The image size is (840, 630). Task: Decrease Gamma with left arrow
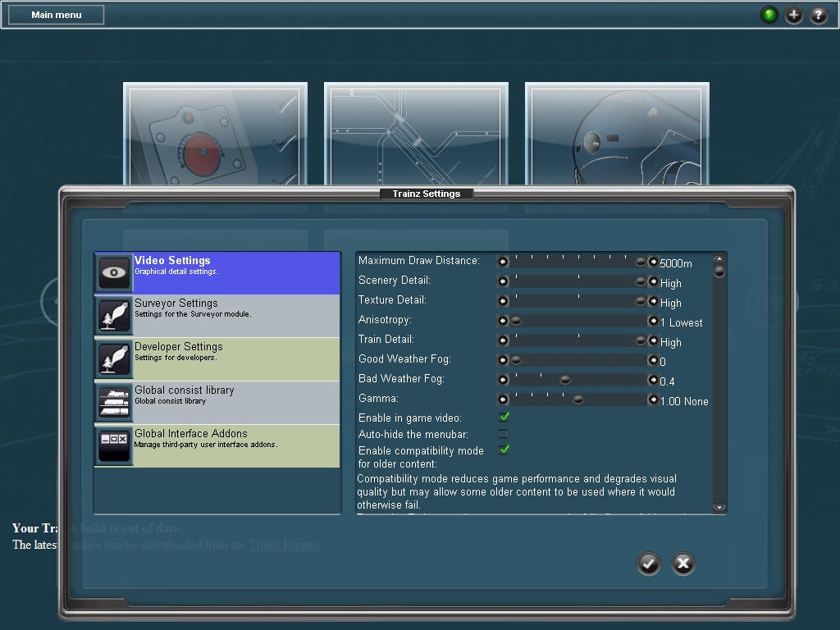point(503,399)
